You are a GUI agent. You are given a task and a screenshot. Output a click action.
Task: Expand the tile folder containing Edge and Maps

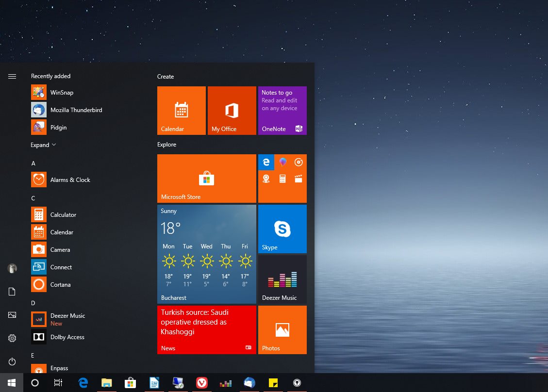(282, 179)
